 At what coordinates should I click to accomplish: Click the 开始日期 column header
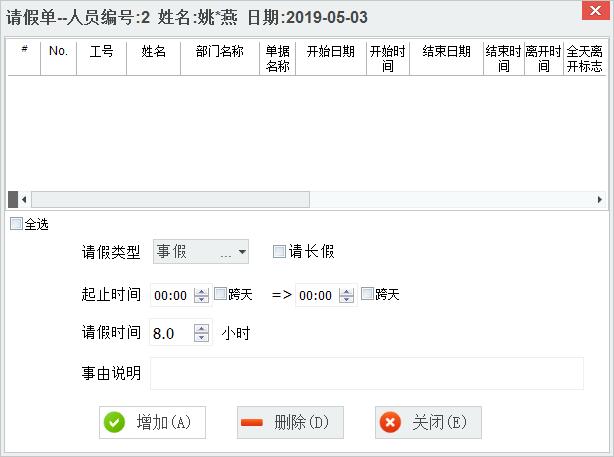[331, 58]
